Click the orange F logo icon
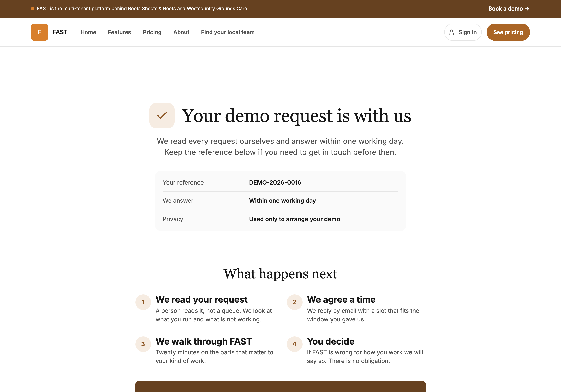Screen dimensions: 565x392 (40, 32)
